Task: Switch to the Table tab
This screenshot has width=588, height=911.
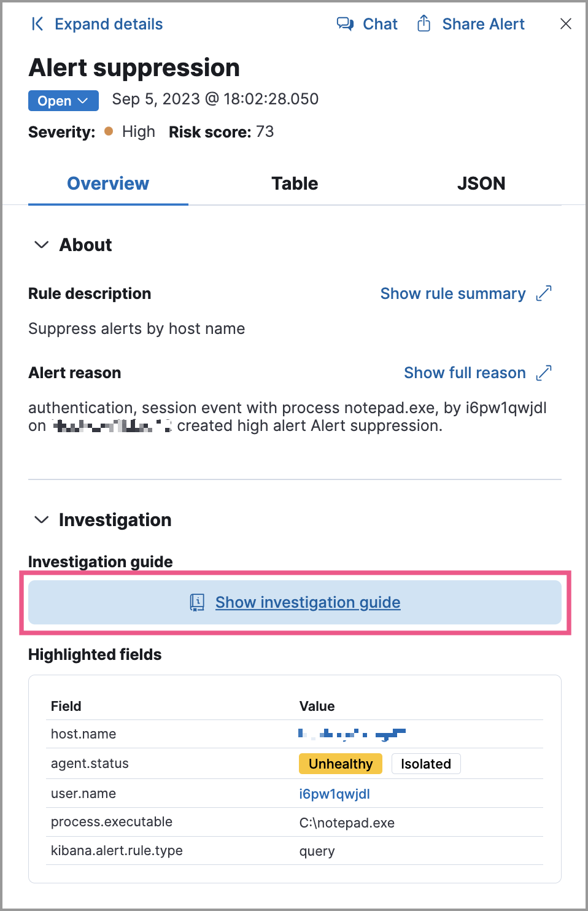Action: [x=295, y=184]
